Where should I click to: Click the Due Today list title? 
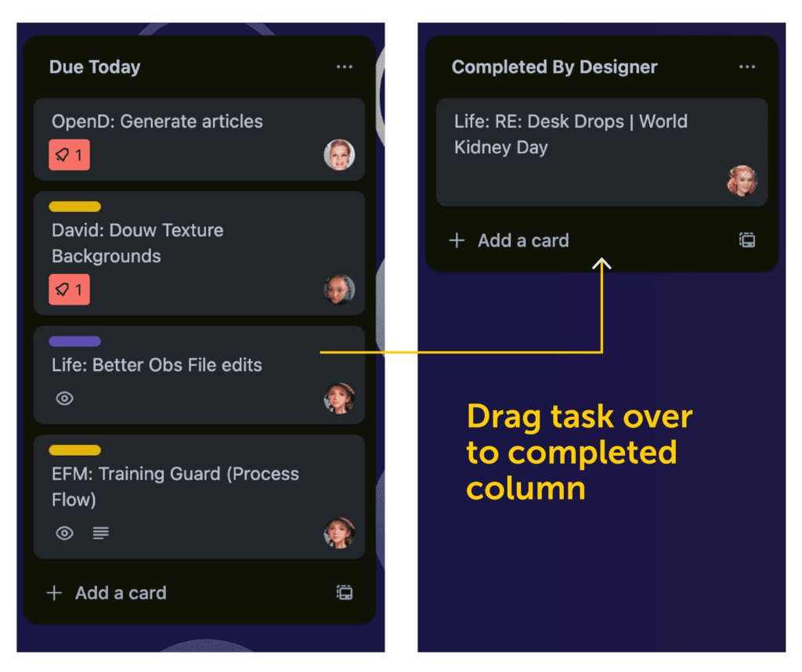[x=95, y=67]
